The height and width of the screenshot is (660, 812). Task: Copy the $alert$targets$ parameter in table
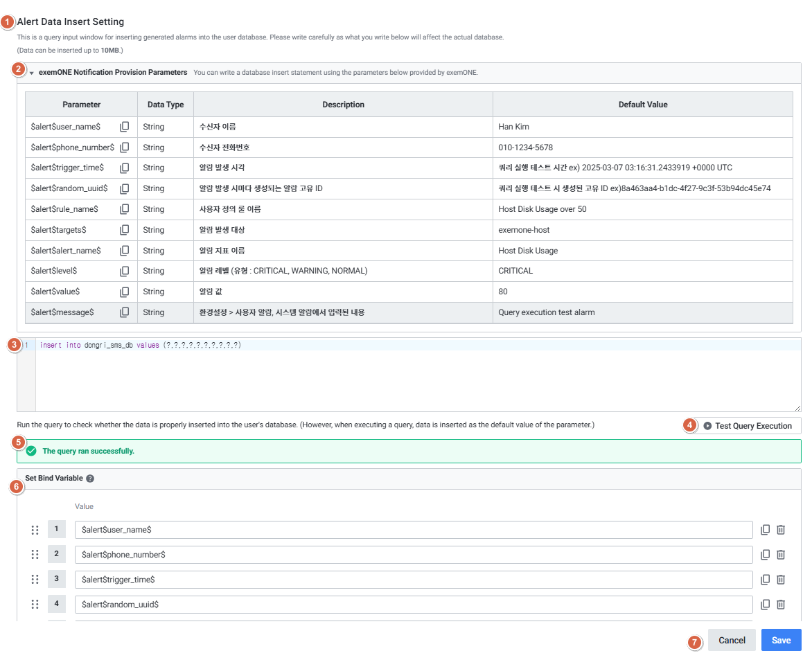[124, 230]
